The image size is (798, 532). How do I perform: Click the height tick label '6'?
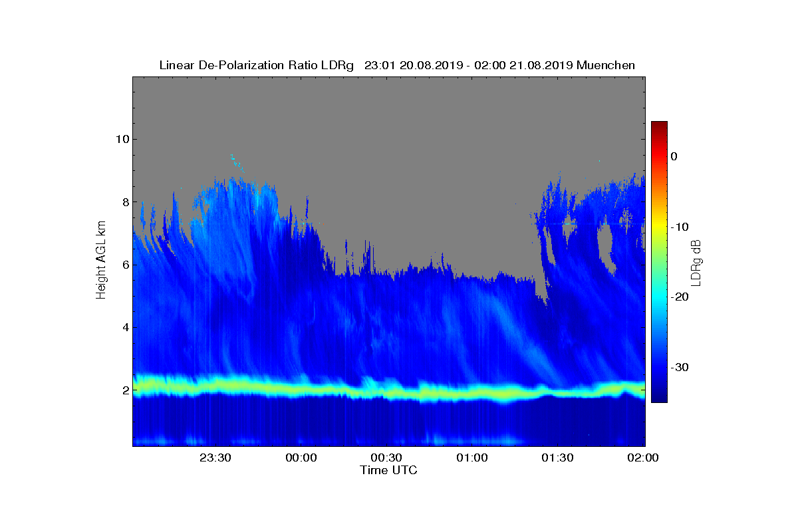point(125,265)
